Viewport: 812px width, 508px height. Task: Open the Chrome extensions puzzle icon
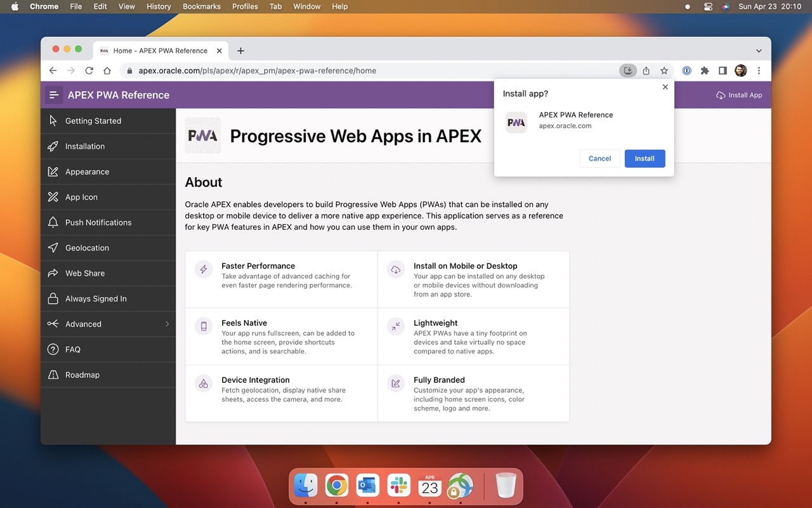704,70
